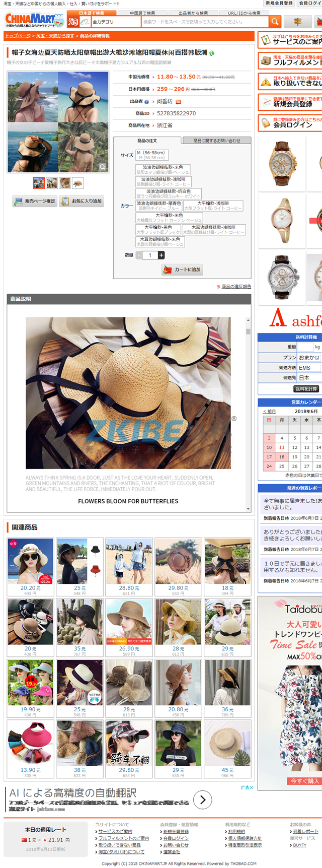Click the 利用規約 footer link
The height and width of the screenshot is (868, 322).
[236, 831]
